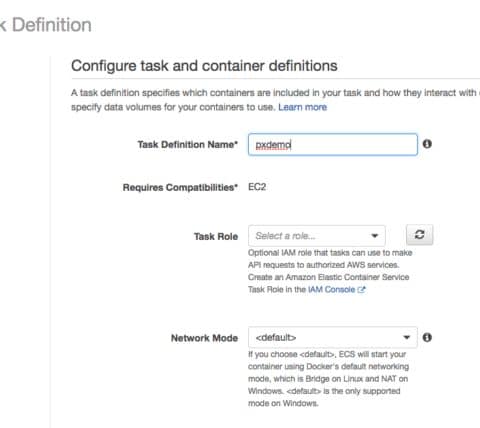Click the caret arrow in the Network Mode box
The width and height of the screenshot is (480, 428).
pyautogui.click(x=406, y=337)
